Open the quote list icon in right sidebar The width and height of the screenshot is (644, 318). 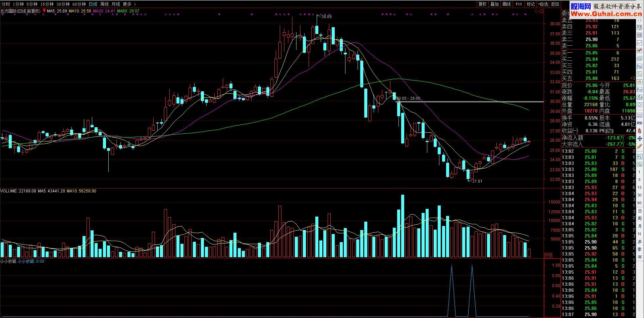click(x=640, y=27)
